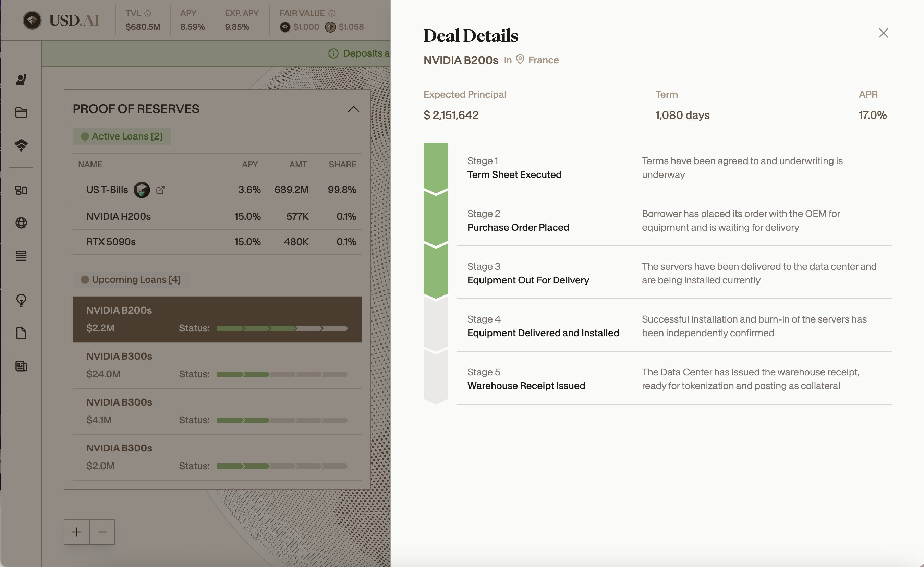This screenshot has height=567, width=924.
Task: Close the Deal Details panel
Action: coord(883,33)
